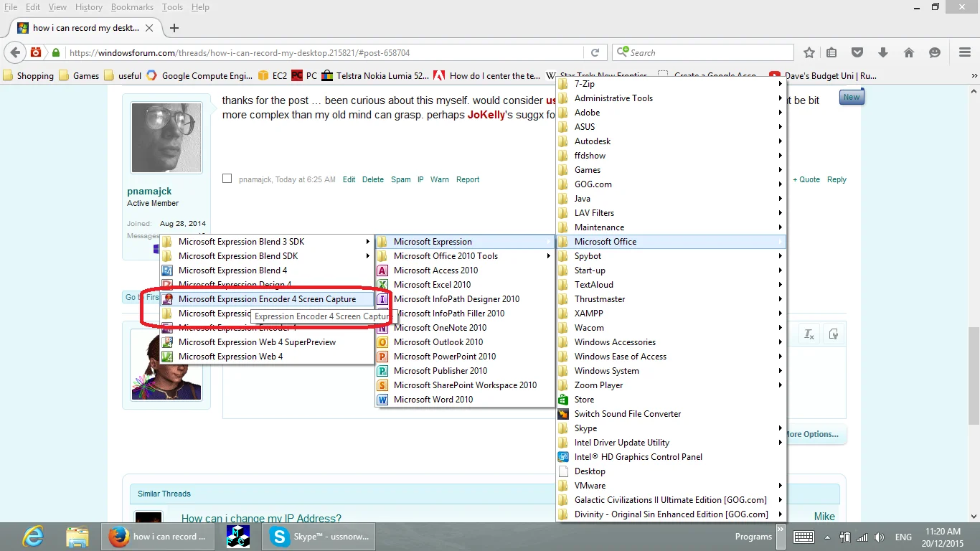
Task: Open 'How can i change my IP Address?' thread
Action: pos(261,519)
